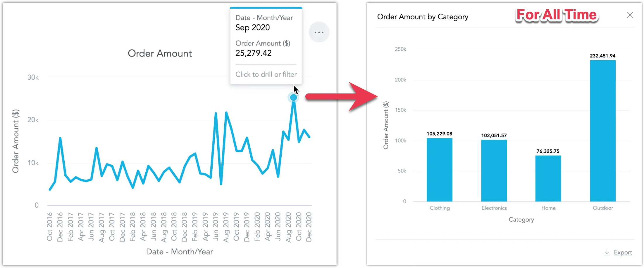Click the Electronics category bar
Viewport: 644px width, 268px height.
[x=494, y=171]
